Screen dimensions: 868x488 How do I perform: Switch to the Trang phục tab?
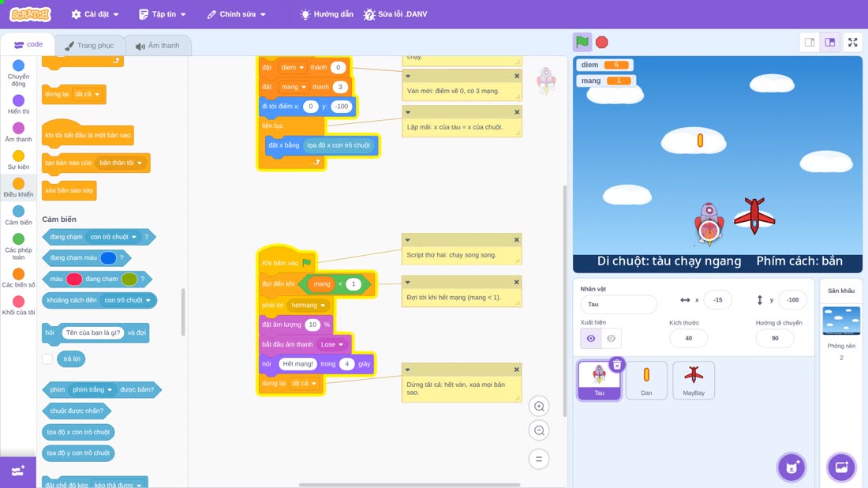coord(89,46)
